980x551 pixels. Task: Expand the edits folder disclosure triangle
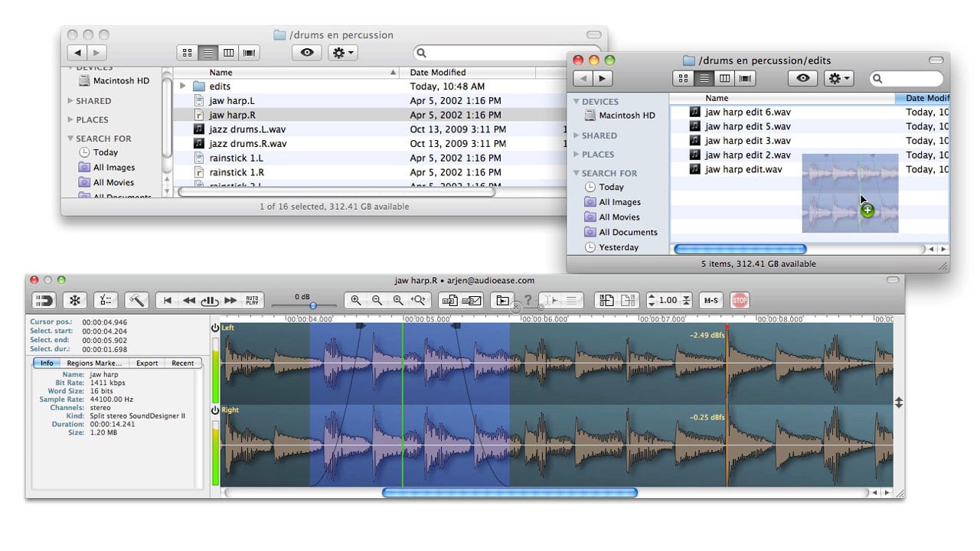tap(183, 86)
